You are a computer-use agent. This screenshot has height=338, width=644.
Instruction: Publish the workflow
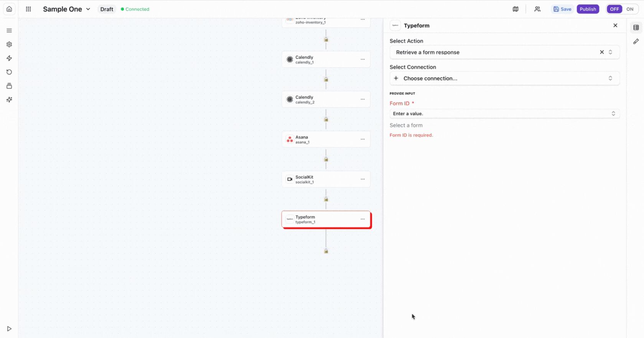click(588, 9)
